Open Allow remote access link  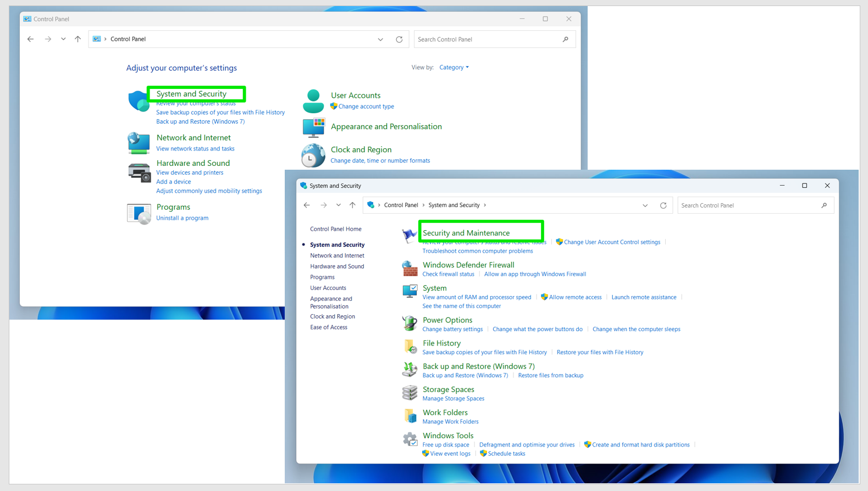[x=575, y=297]
